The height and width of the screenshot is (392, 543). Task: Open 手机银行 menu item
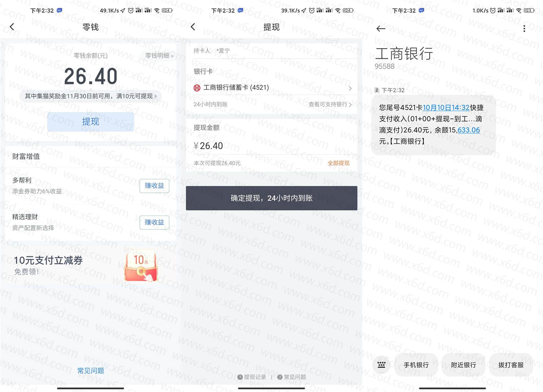click(x=416, y=365)
